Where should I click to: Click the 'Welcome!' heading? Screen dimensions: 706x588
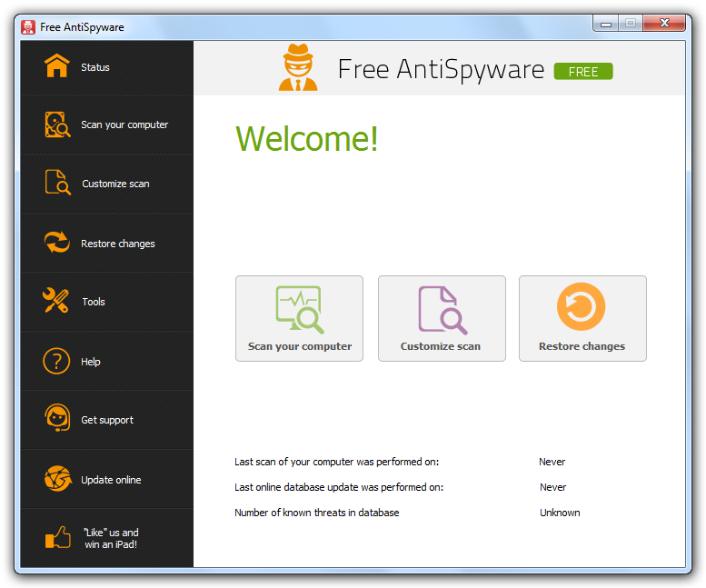pyautogui.click(x=306, y=138)
